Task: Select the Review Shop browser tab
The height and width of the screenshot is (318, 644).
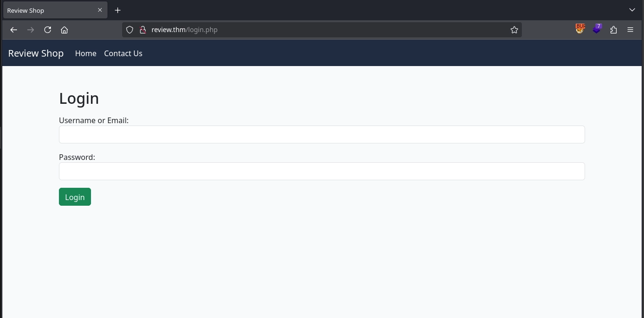Action: [x=47, y=10]
